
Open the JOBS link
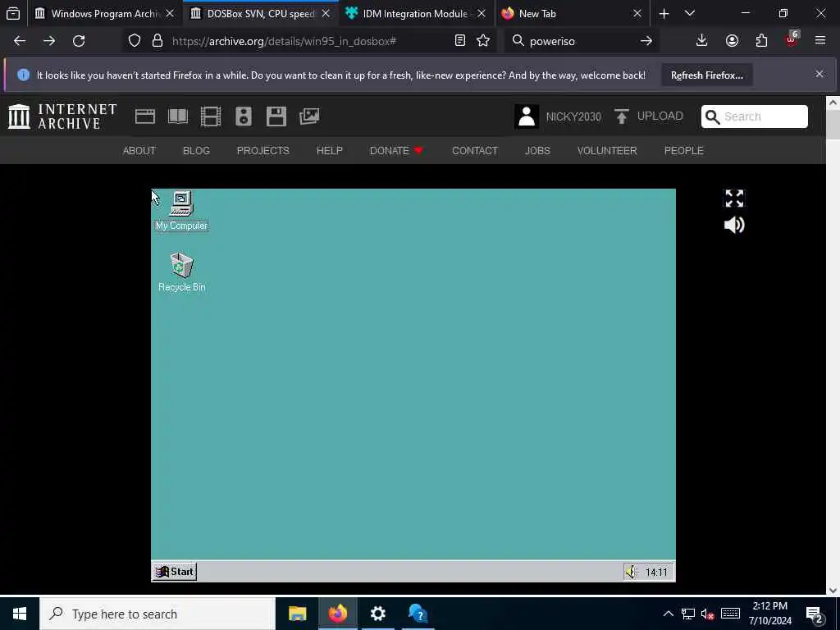537,151
